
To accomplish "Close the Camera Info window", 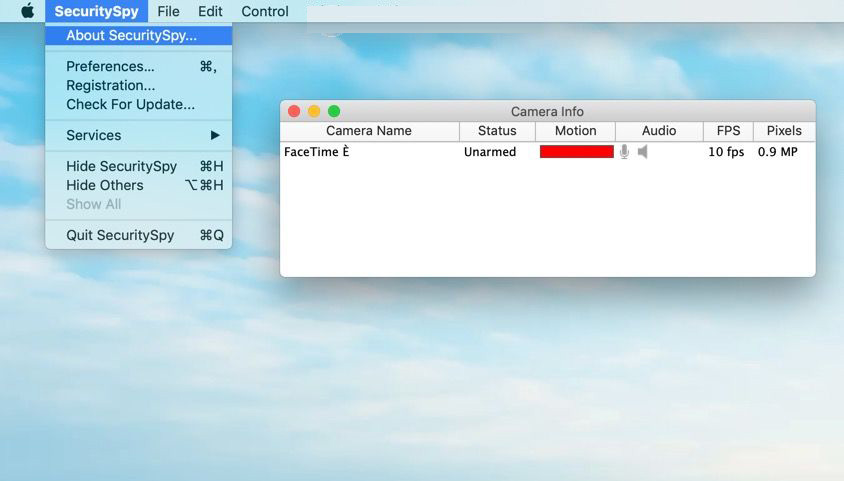I will 294,111.
